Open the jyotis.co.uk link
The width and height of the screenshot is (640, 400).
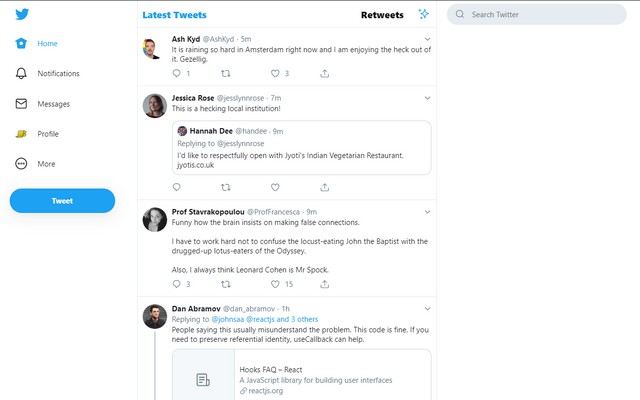coord(196,165)
